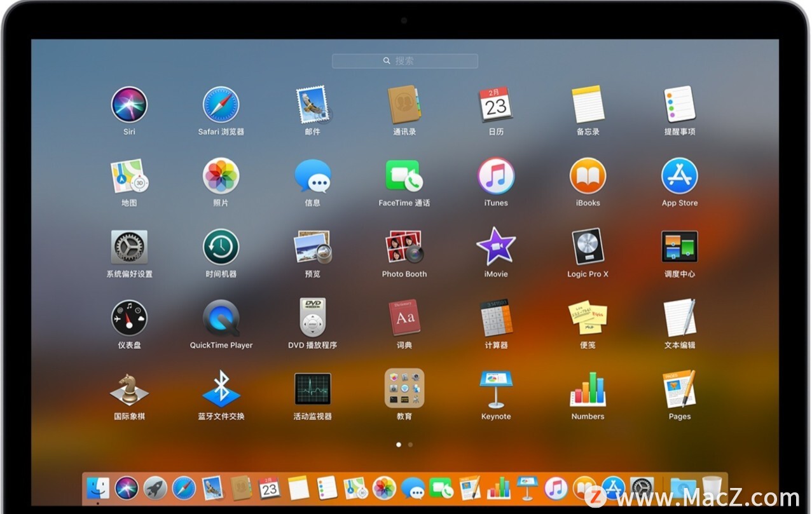Screen dimensions: 812x514
Task: Open the 地图 maps app in Launchpad
Action: pyautogui.click(x=129, y=176)
